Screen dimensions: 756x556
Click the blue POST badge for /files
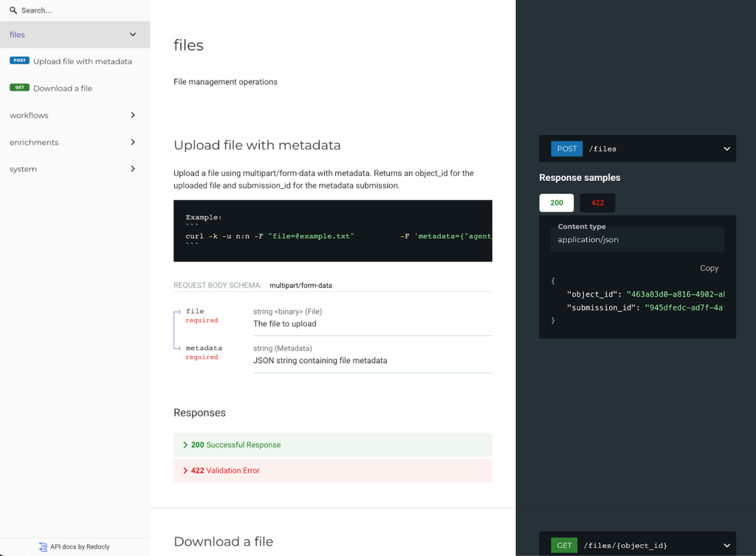[566, 148]
